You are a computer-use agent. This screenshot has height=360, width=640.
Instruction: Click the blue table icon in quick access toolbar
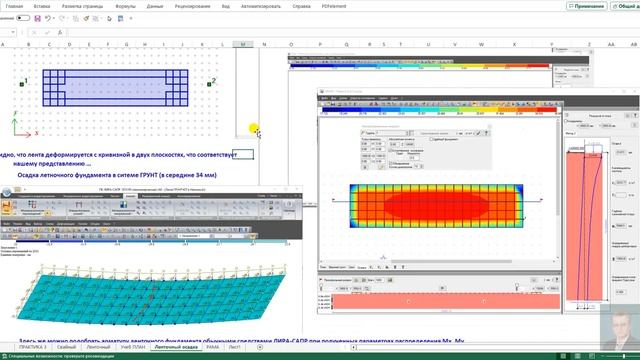pyautogui.click(x=120, y=18)
